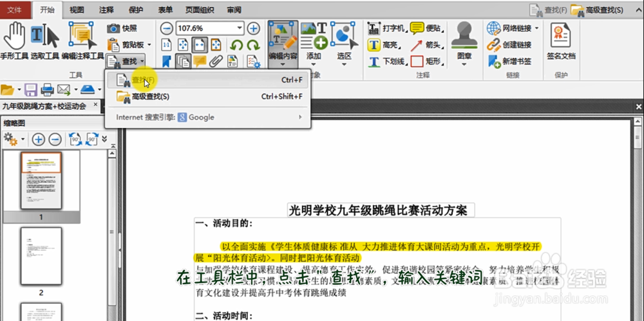
Task: Click the print icon in quick toolbar
Action: [47, 89]
